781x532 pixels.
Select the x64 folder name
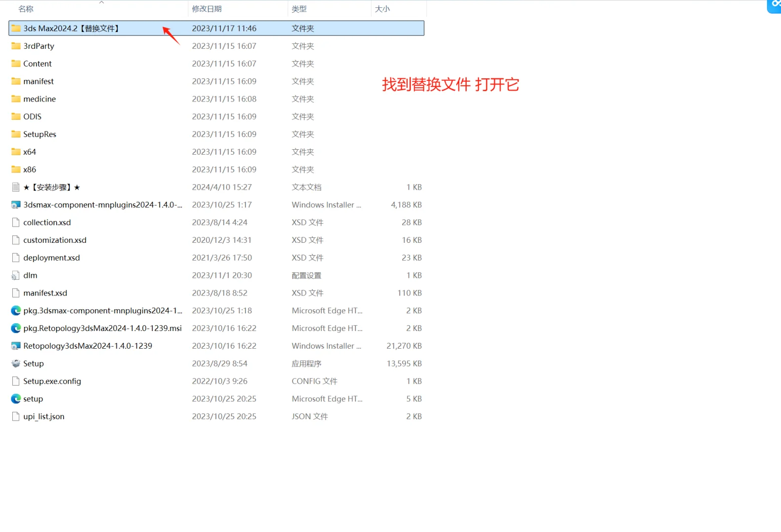click(x=30, y=152)
